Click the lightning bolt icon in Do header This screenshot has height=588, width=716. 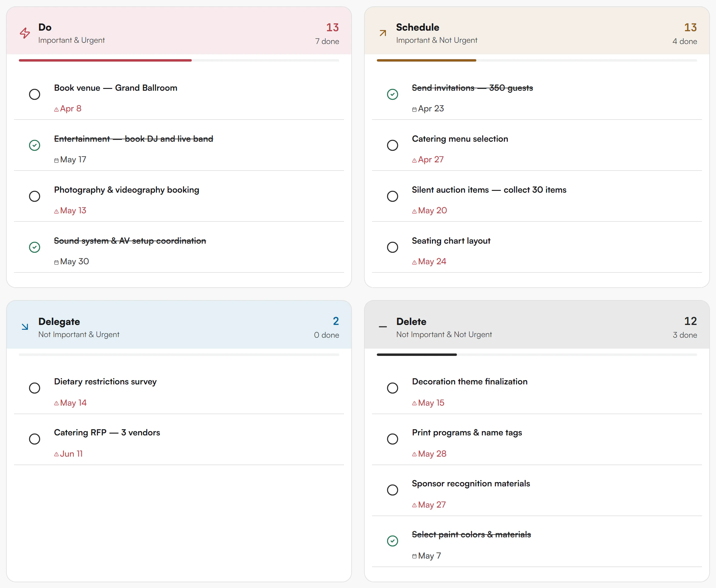25,33
